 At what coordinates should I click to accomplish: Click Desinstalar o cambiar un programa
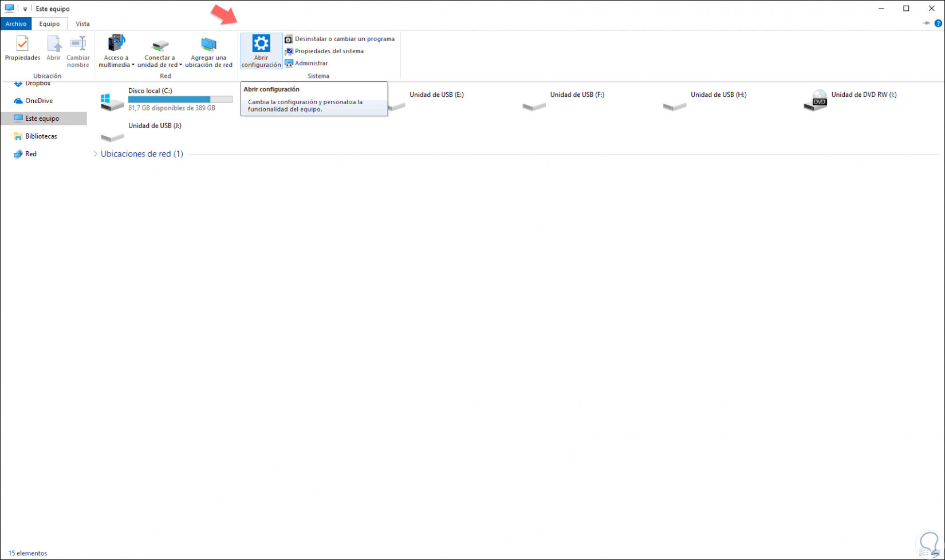coord(340,39)
